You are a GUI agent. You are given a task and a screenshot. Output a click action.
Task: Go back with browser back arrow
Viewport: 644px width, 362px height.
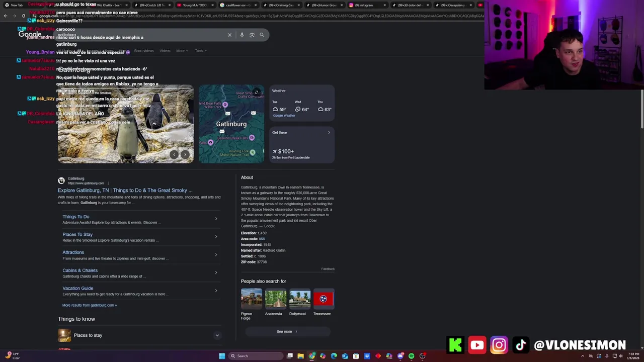(x=6, y=16)
